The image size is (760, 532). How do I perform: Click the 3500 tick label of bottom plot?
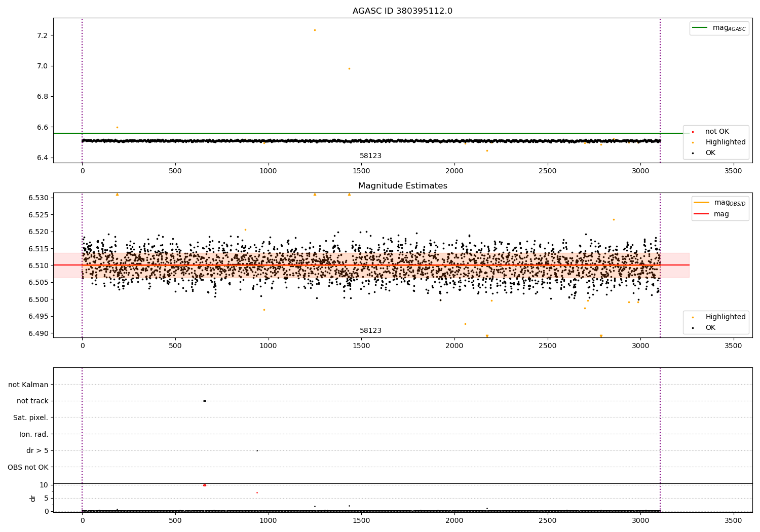733,520
